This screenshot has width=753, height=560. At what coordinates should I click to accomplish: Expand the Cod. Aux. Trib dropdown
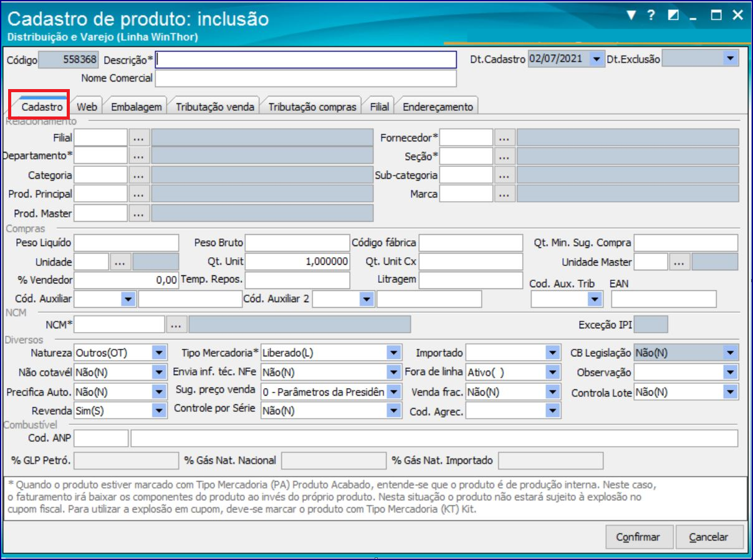tap(595, 300)
